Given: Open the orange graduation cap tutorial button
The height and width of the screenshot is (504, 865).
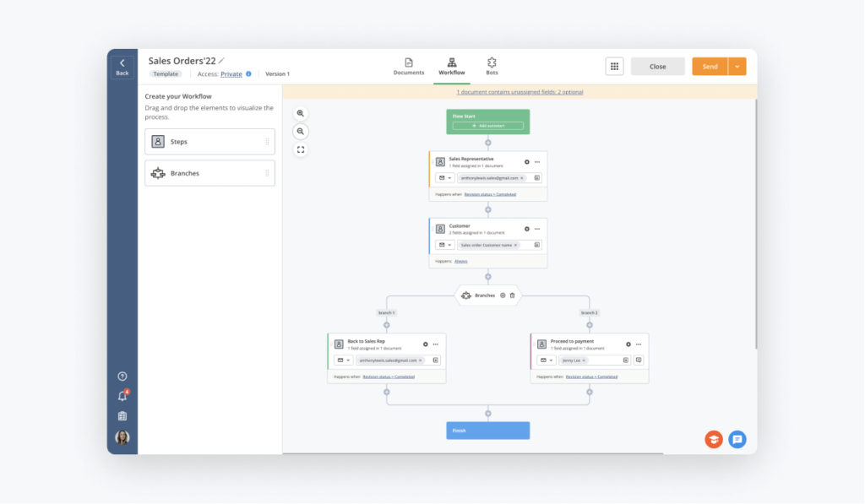Looking at the screenshot, I should 714,439.
